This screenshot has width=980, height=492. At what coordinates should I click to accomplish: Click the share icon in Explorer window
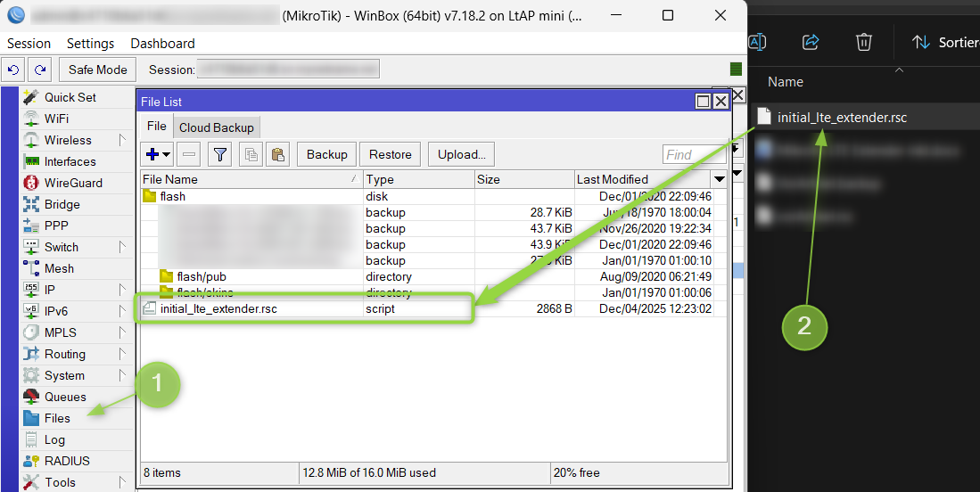point(811,42)
